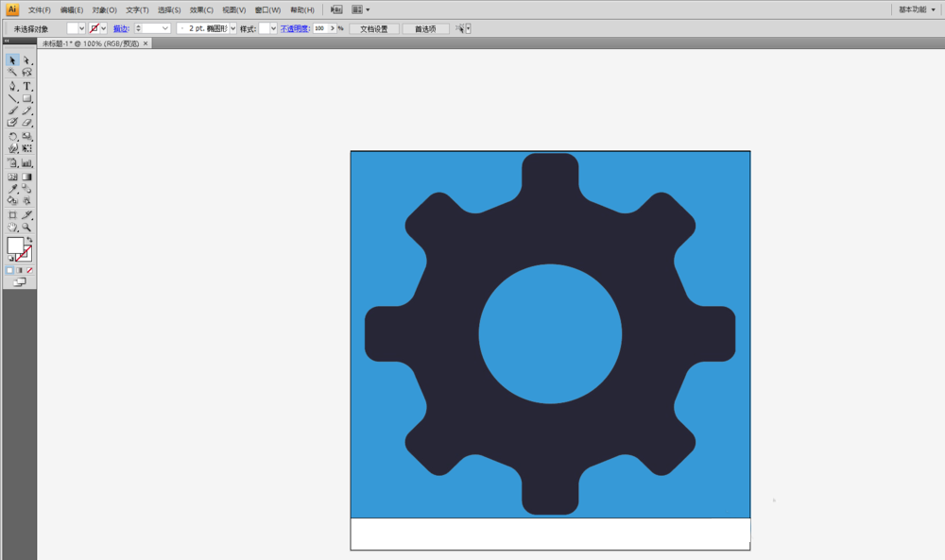Click the 文档设置 button
Viewport: 945px width, 560px height.
374,29
